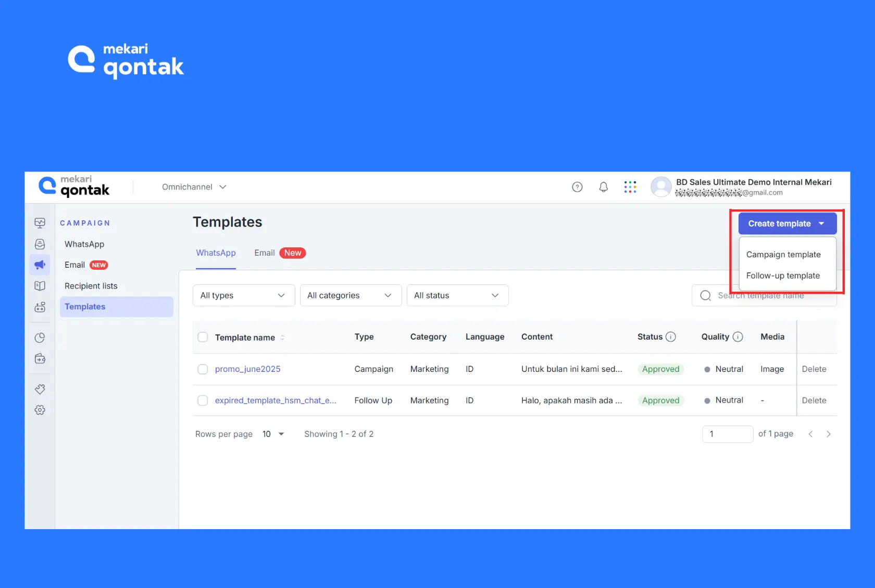Choose Campaign template from the menu
The height and width of the screenshot is (588, 875).
coord(783,255)
